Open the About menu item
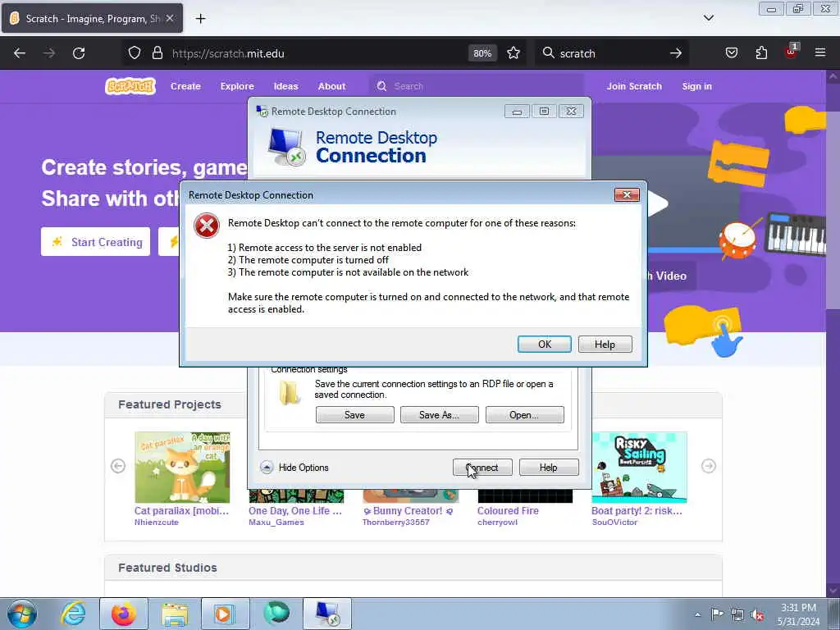 click(x=331, y=86)
